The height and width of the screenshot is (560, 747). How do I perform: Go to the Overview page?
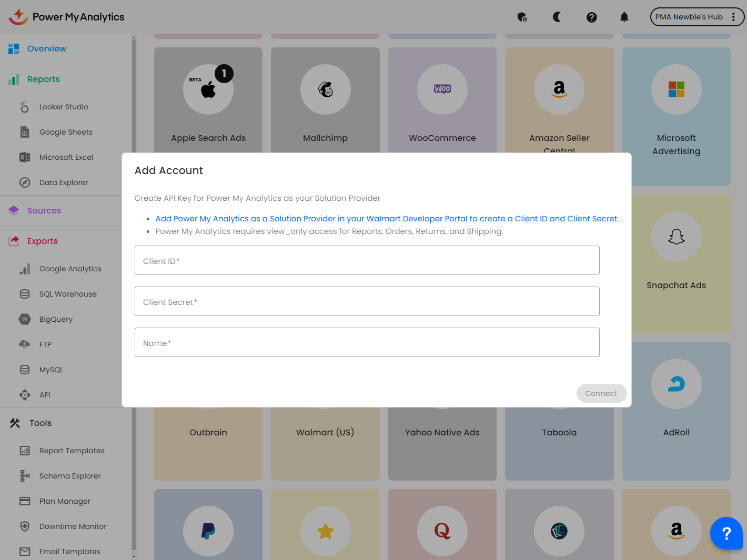coord(46,49)
